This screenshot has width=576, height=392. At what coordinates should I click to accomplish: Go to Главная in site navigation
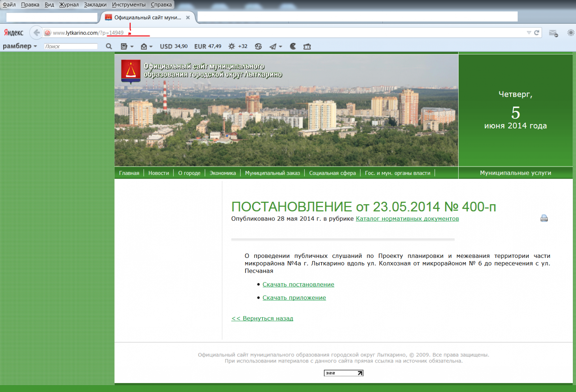[129, 173]
